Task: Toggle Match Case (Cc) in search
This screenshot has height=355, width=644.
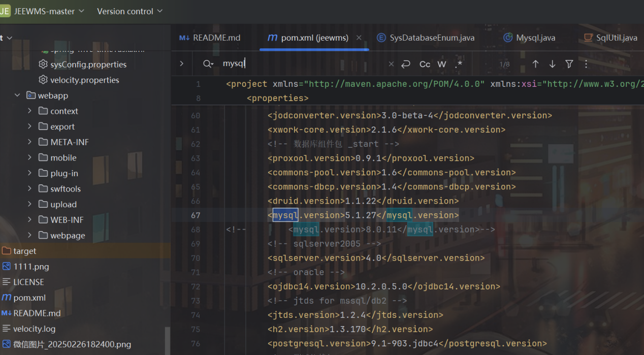Action: coord(425,64)
